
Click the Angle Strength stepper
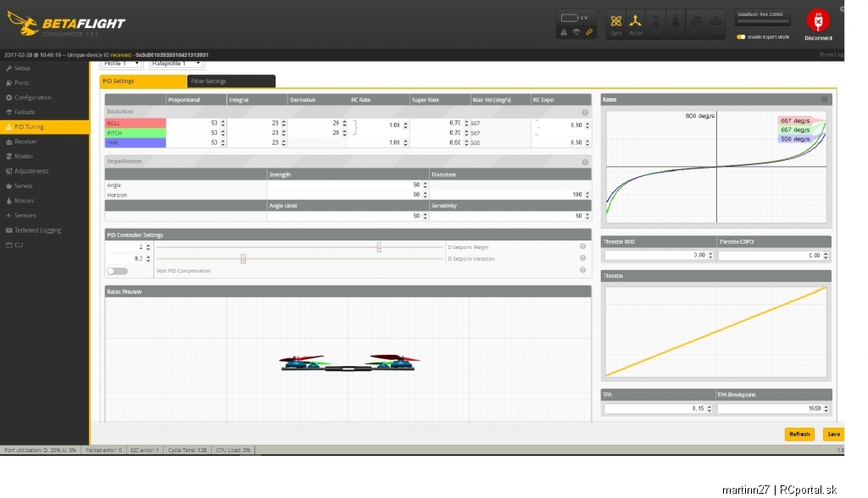point(426,185)
